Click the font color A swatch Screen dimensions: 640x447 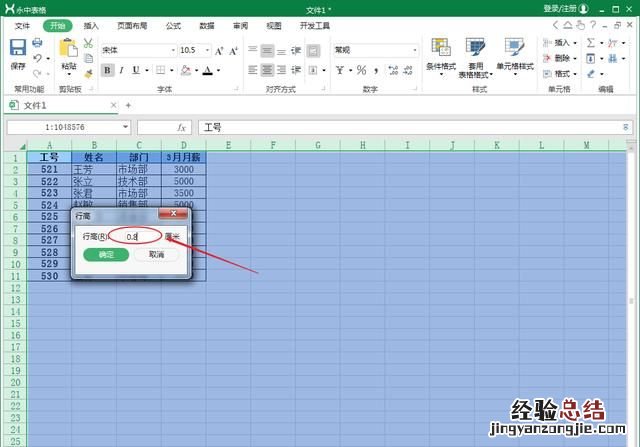pos(207,70)
